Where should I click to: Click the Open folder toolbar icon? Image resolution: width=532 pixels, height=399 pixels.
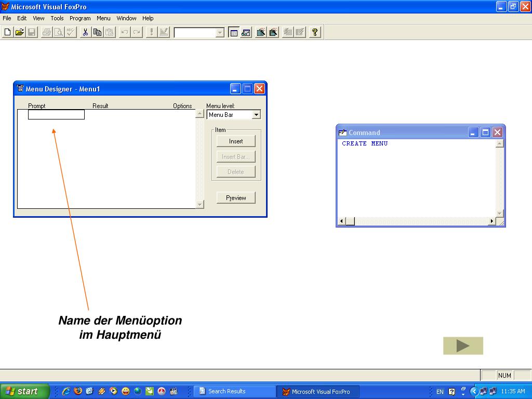tap(20, 32)
